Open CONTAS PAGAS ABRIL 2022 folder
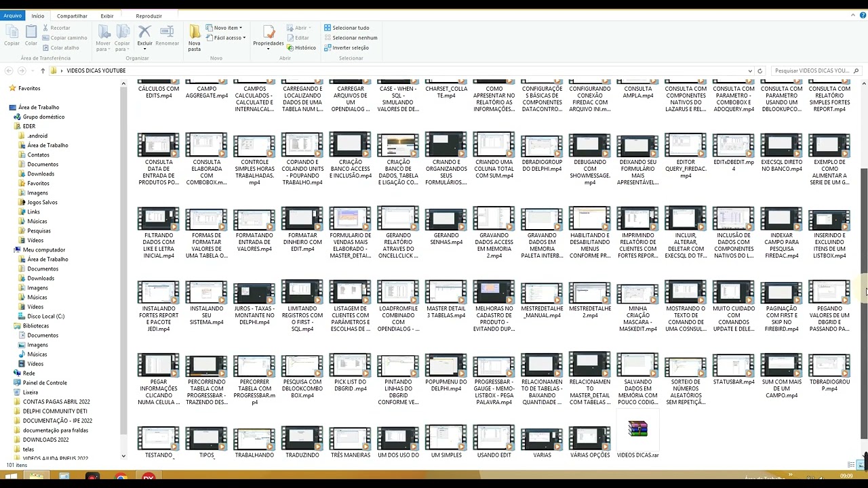This screenshot has height=488, width=868. coord(56,401)
